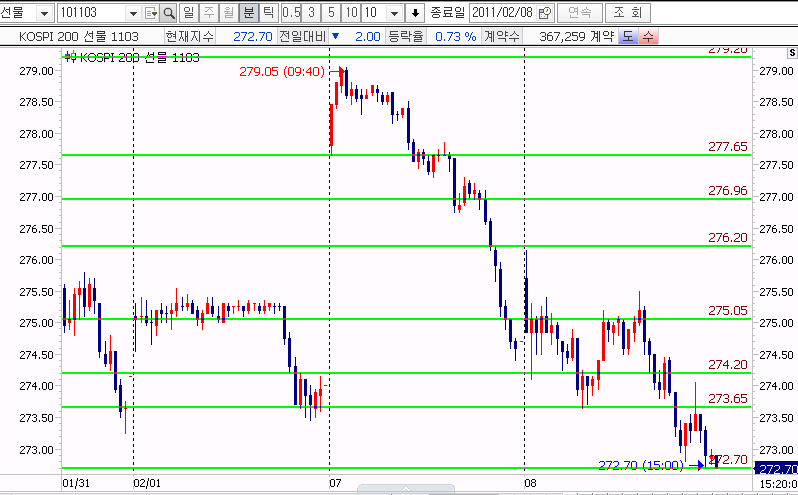Screen dimensions: 798x495
Task: Select the 5 interval preset
Action: [331, 13]
